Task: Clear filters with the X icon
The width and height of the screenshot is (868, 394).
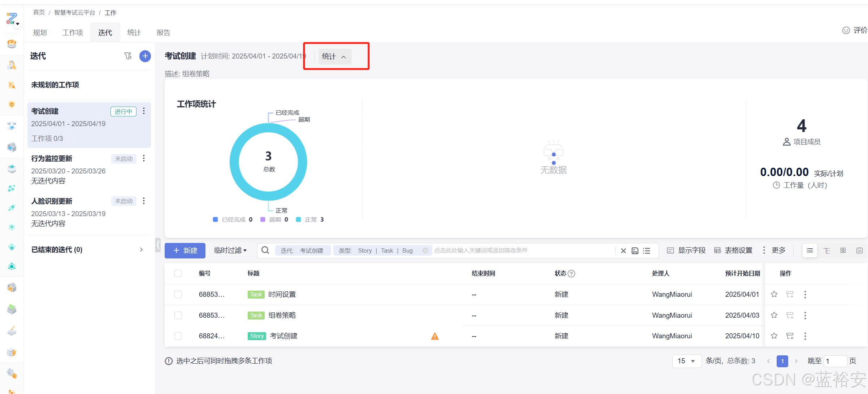Action: (x=623, y=250)
